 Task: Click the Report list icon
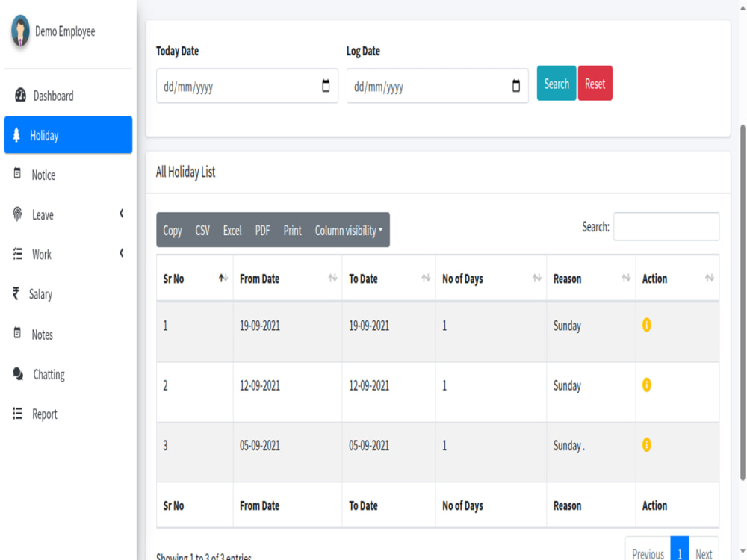tap(18, 414)
